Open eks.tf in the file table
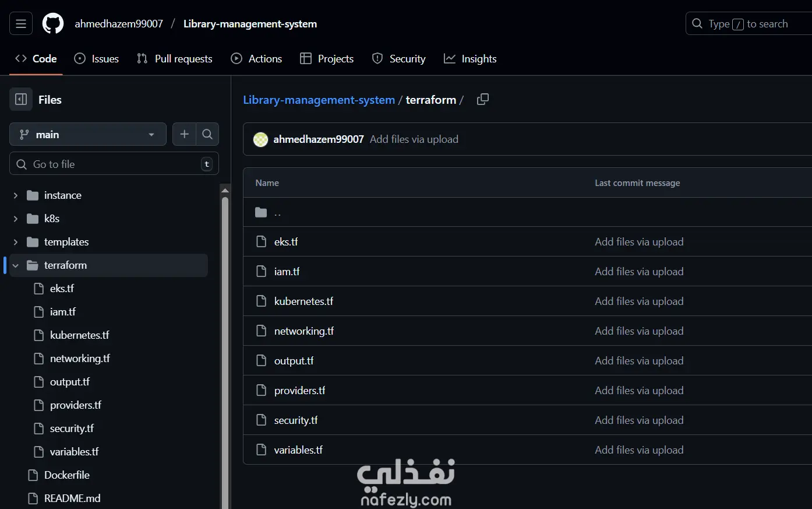812x509 pixels. [x=286, y=242]
